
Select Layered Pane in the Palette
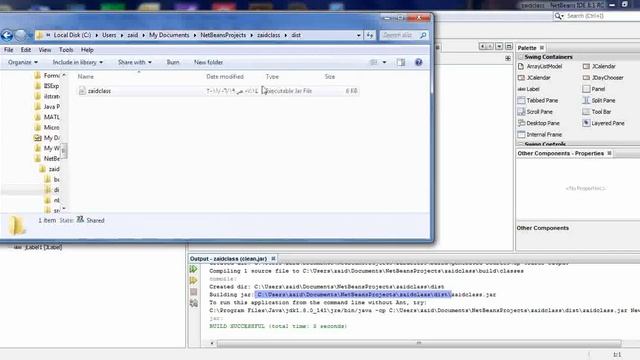tap(604, 123)
